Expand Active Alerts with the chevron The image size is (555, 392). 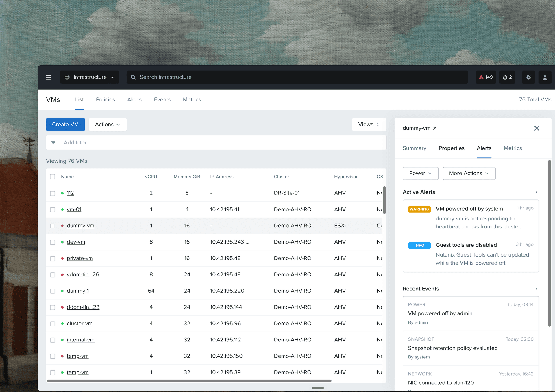pyautogui.click(x=536, y=192)
